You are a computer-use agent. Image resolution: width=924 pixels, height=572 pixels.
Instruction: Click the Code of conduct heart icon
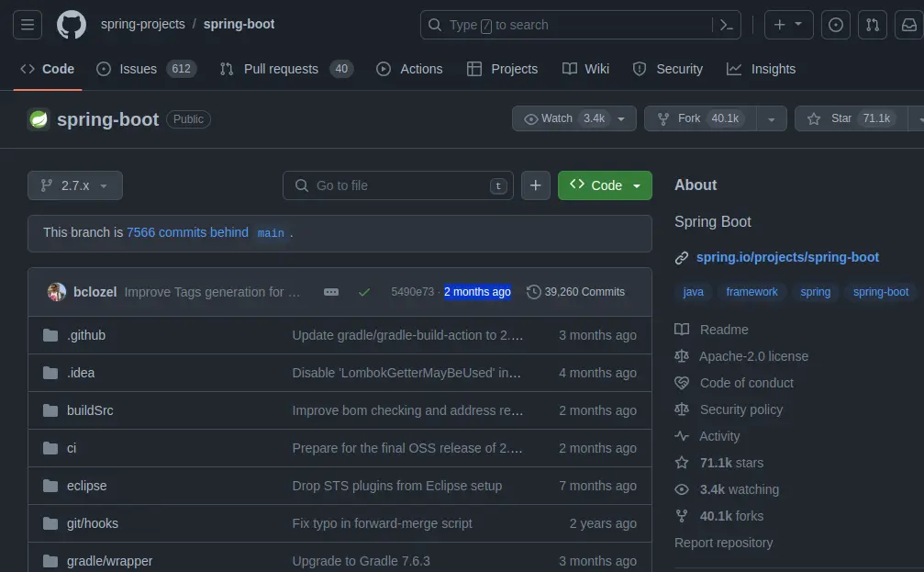pos(682,383)
